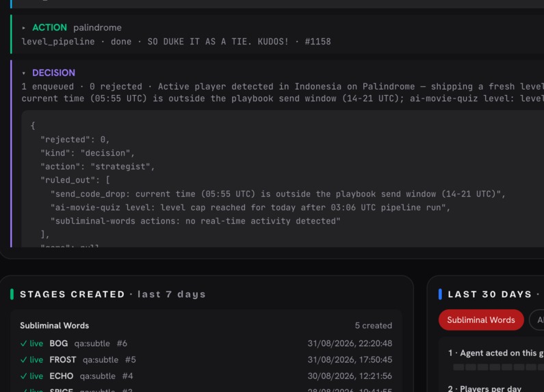Click timestamp 31/08/2026, 22:20:48
544x392 pixels.
[350, 343]
